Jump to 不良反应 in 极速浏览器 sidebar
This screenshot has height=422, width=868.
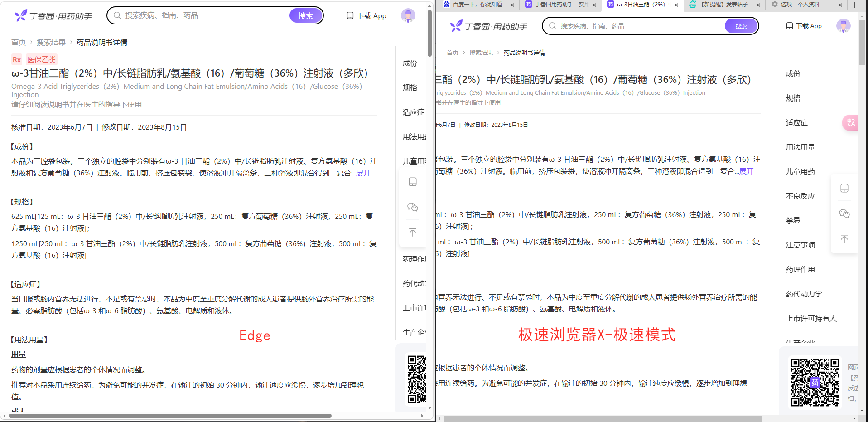coord(800,196)
